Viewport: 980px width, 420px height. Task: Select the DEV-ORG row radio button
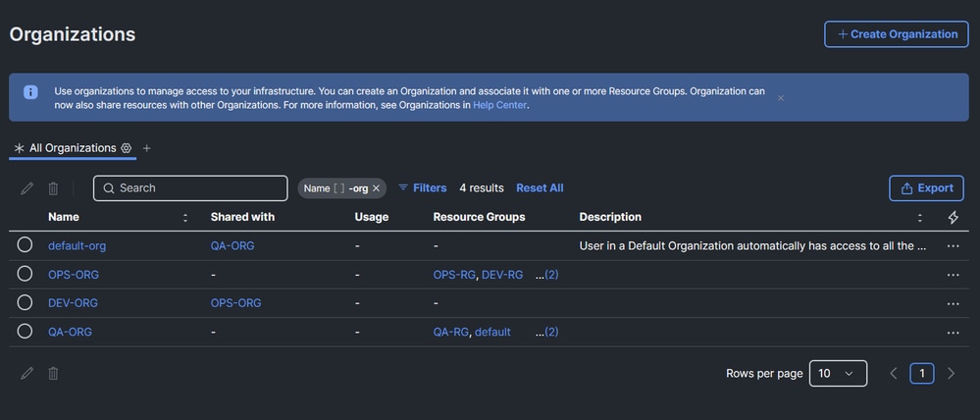click(x=25, y=302)
